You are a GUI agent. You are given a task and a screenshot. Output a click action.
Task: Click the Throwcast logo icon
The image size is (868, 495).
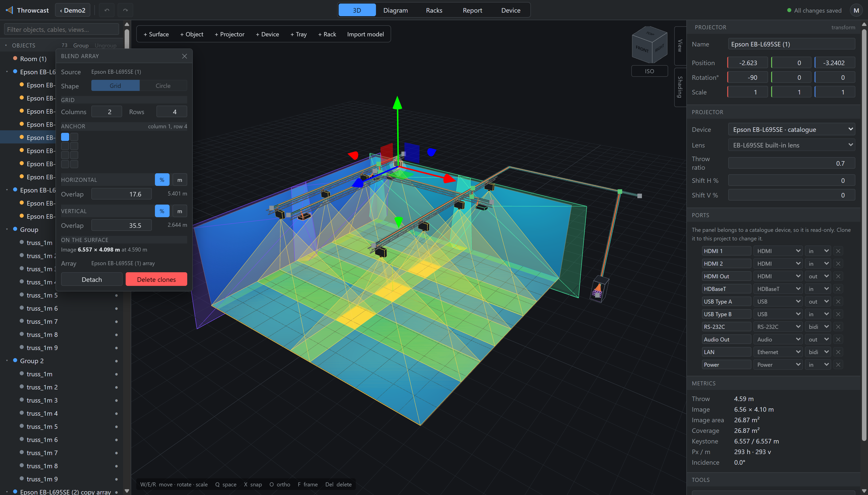10,10
